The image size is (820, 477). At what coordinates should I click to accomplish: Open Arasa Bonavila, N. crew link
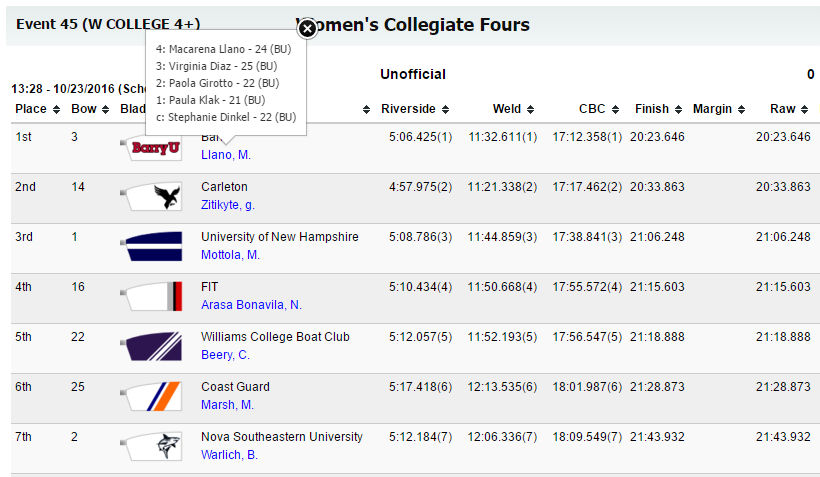(251, 305)
